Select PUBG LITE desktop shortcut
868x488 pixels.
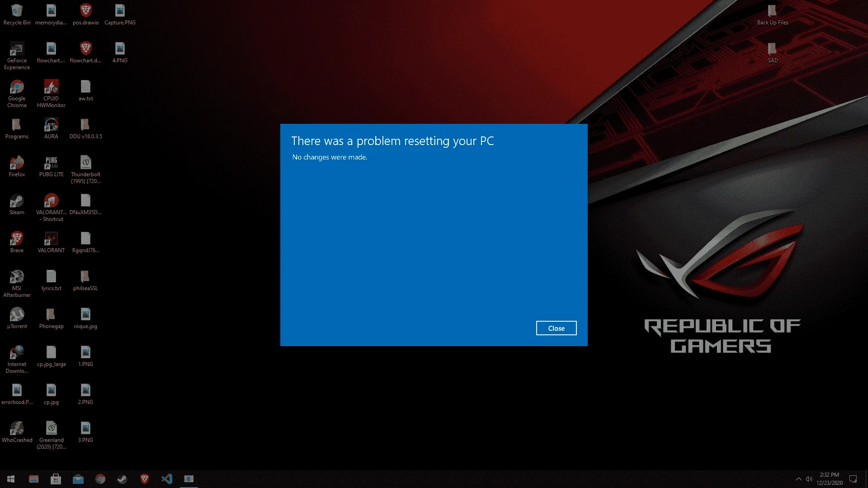[x=51, y=167]
